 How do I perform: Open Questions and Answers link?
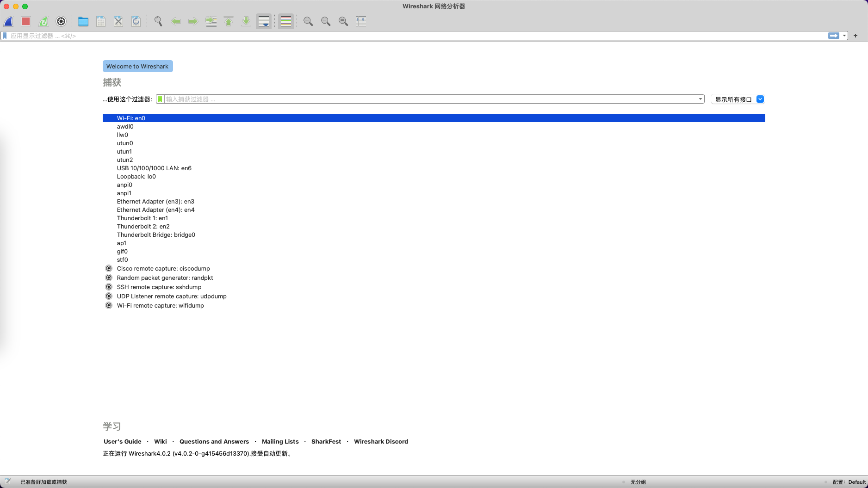click(x=214, y=441)
